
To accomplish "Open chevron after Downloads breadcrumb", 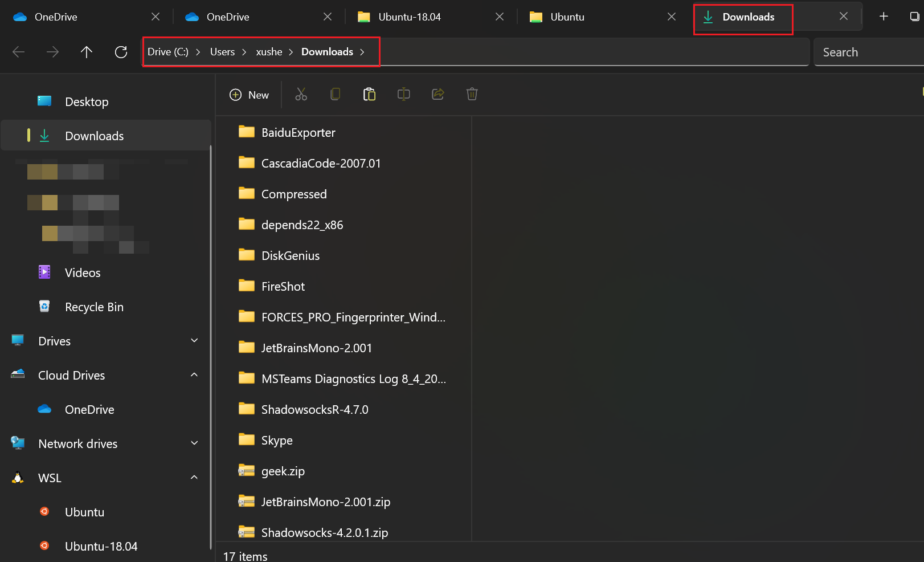I will point(362,52).
